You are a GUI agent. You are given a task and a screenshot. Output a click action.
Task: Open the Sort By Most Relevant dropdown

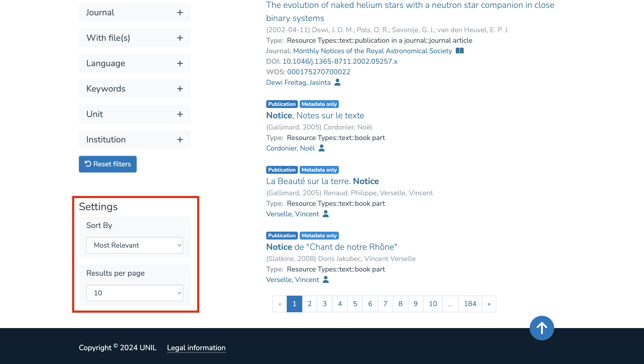pos(134,245)
